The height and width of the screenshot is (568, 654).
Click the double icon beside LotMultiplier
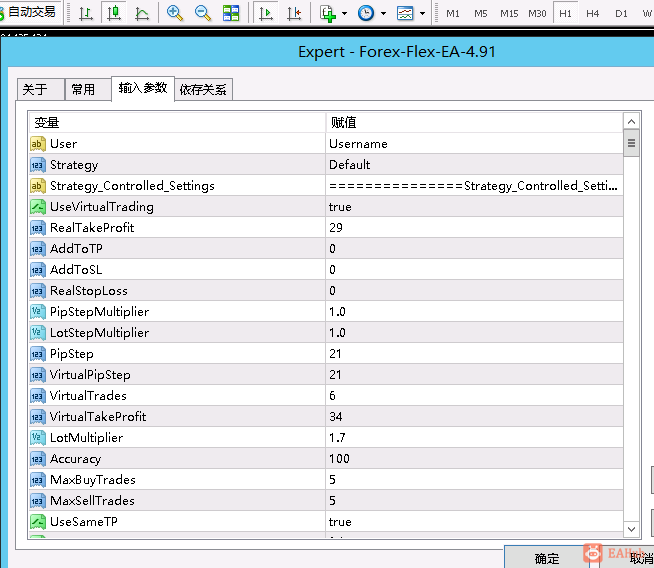point(38,438)
